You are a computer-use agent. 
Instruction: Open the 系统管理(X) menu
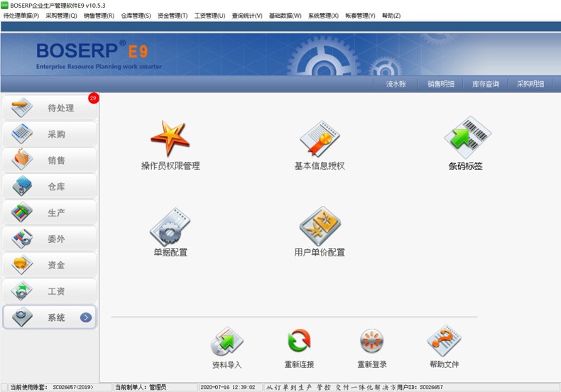323,16
